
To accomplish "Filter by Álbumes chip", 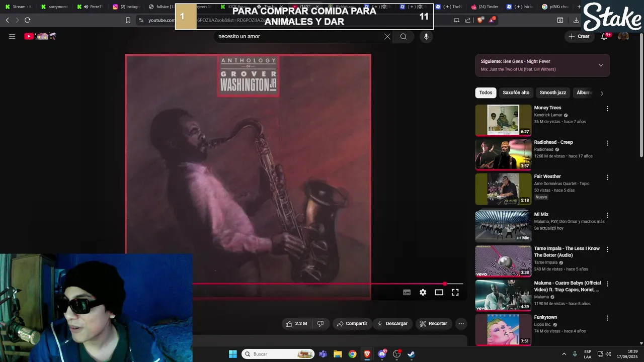I will pos(584,93).
